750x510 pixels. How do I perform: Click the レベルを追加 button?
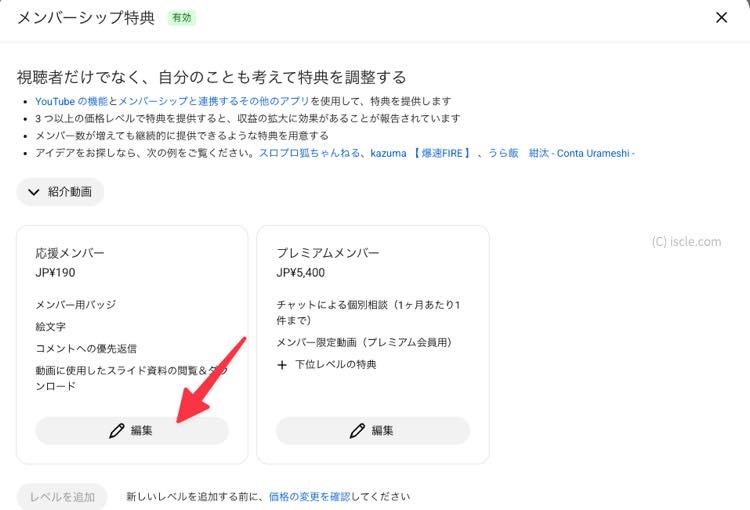coord(62,497)
